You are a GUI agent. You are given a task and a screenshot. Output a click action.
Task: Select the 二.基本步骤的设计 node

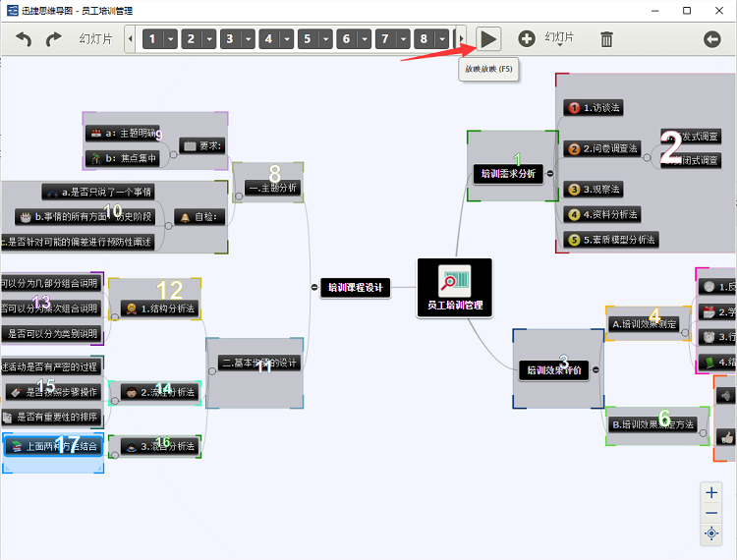pyautogui.click(x=259, y=363)
